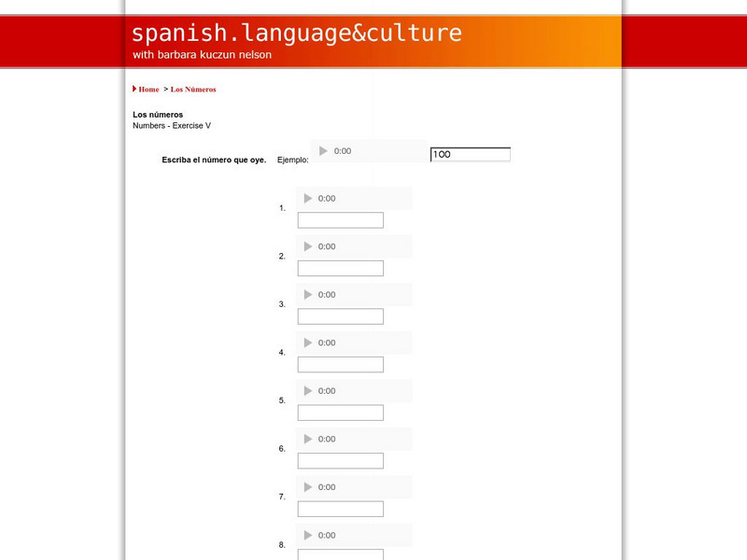Click into the question 6 text box
This screenshot has height=560, width=747.
click(x=341, y=461)
